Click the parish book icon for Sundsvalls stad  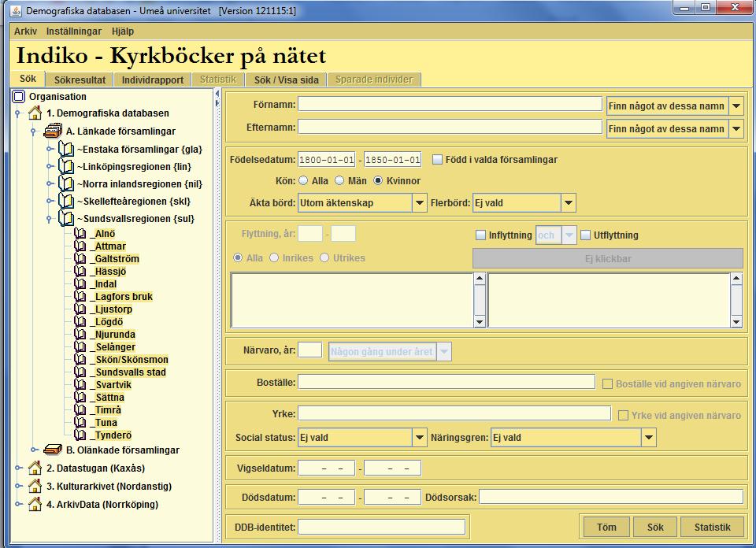click(80, 372)
